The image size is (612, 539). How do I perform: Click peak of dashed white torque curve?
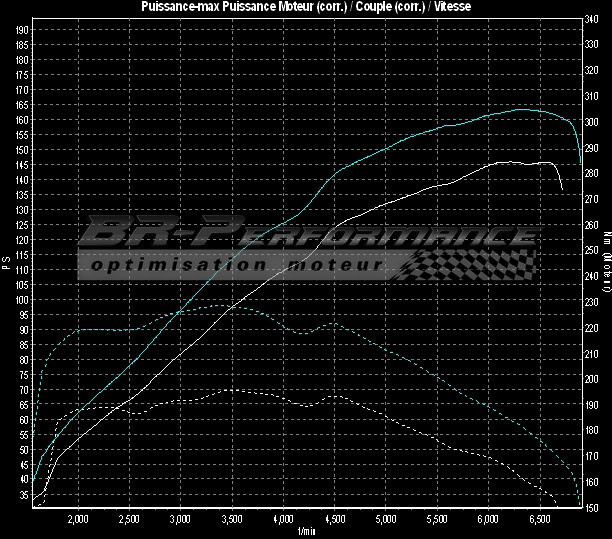(228, 390)
